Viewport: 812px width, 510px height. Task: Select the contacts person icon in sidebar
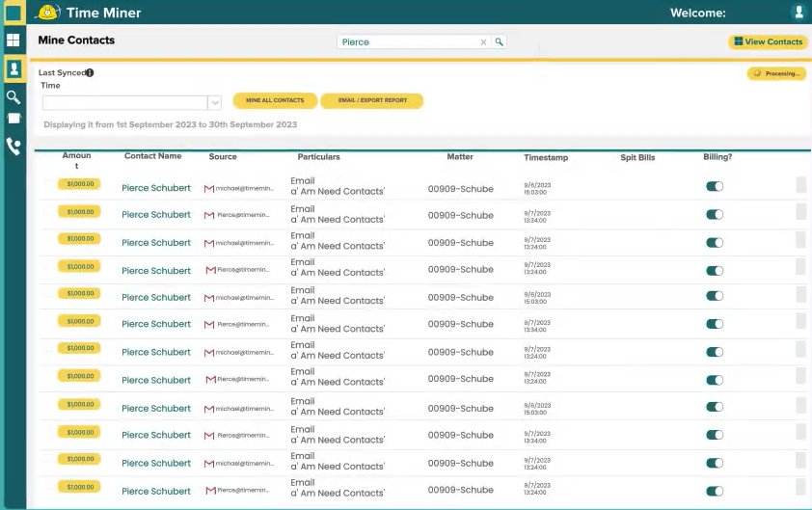point(14,69)
